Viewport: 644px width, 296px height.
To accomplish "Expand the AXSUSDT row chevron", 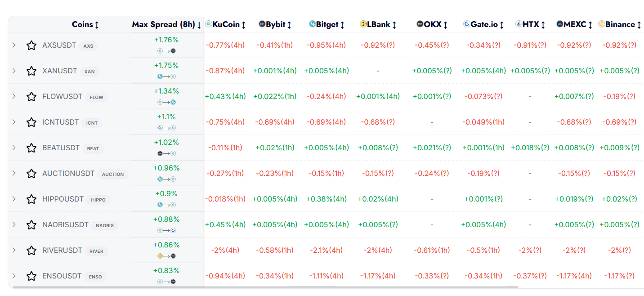I will (14, 45).
